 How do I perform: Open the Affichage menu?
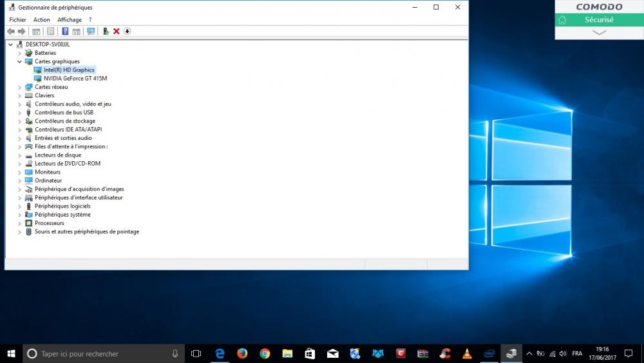pyautogui.click(x=70, y=20)
